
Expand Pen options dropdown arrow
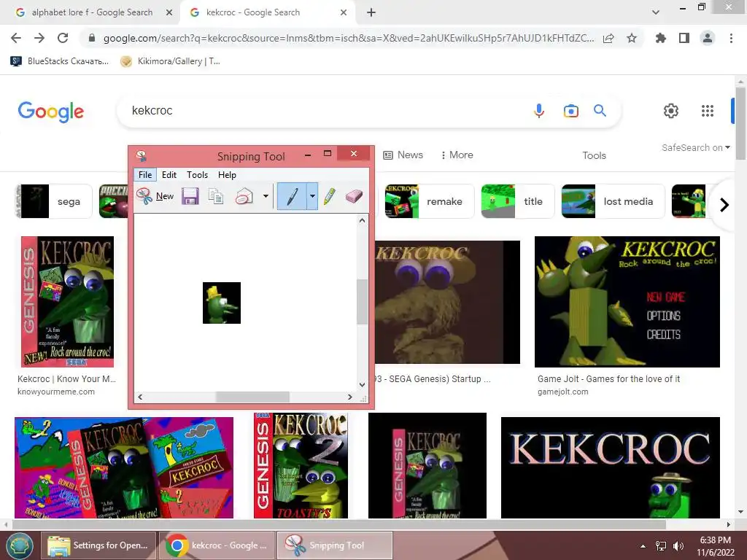(x=312, y=196)
